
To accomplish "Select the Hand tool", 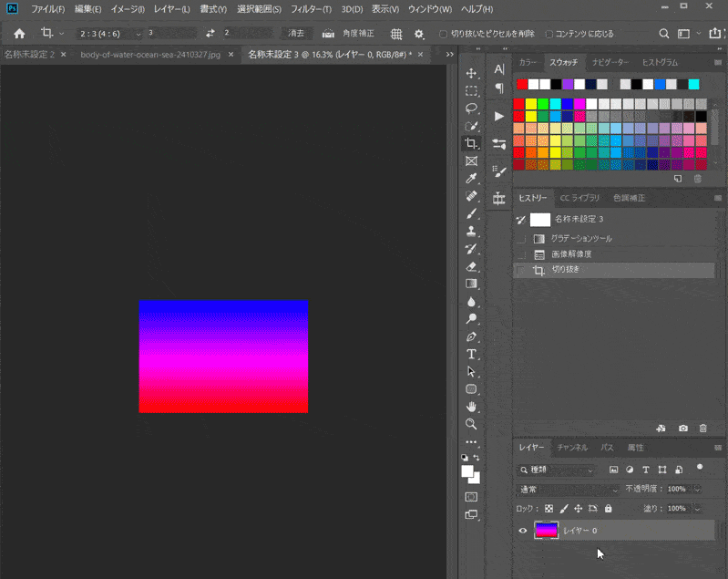I will pyautogui.click(x=471, y=406).
